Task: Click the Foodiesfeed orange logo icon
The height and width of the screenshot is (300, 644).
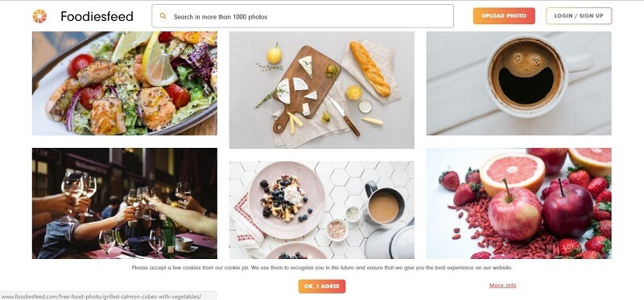Action: 39,16
